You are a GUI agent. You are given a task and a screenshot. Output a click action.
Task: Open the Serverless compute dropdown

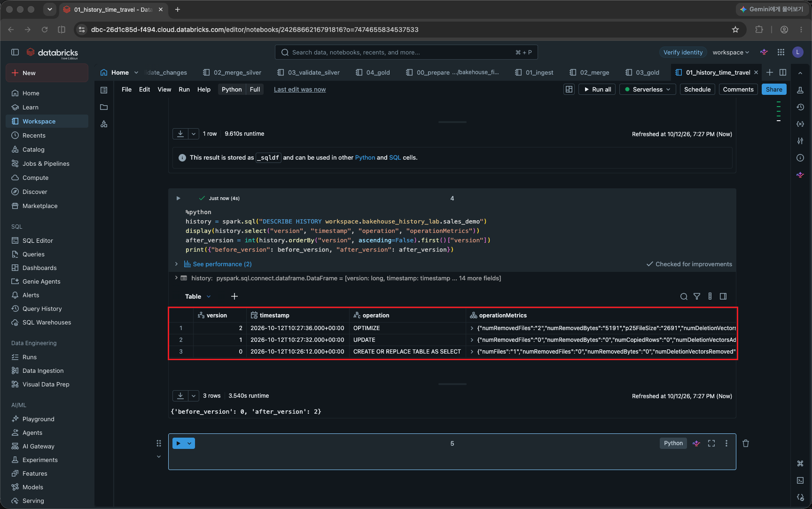[x=648, y=89]
